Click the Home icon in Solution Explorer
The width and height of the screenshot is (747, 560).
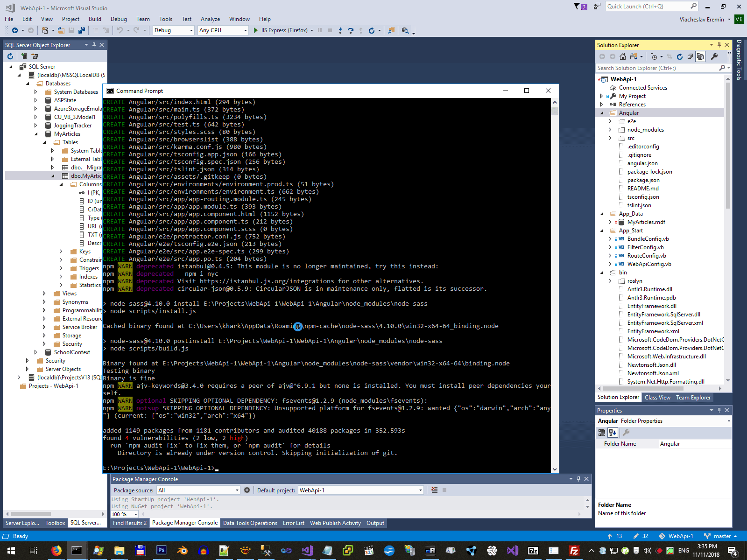pos(623,56)
